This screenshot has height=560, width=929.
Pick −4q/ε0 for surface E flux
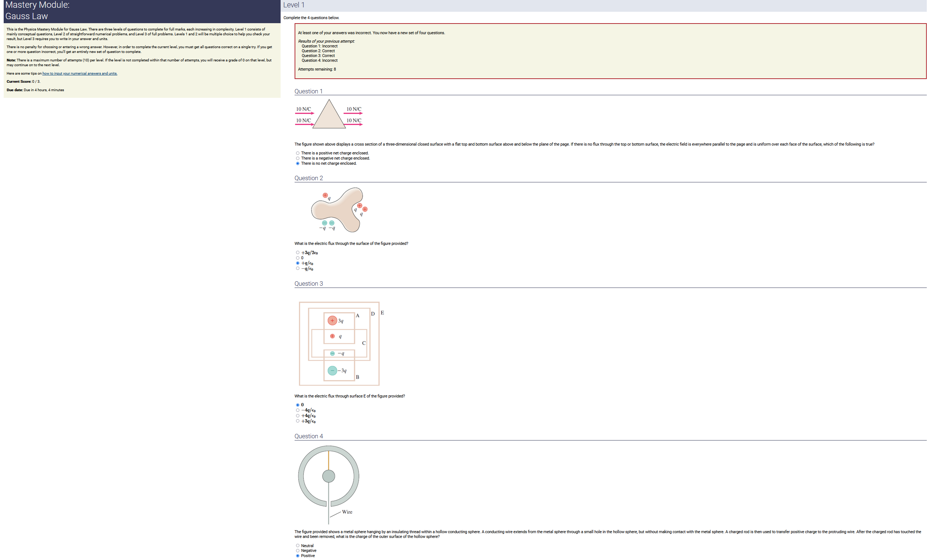pyautogui.click(x=298, y=410)
